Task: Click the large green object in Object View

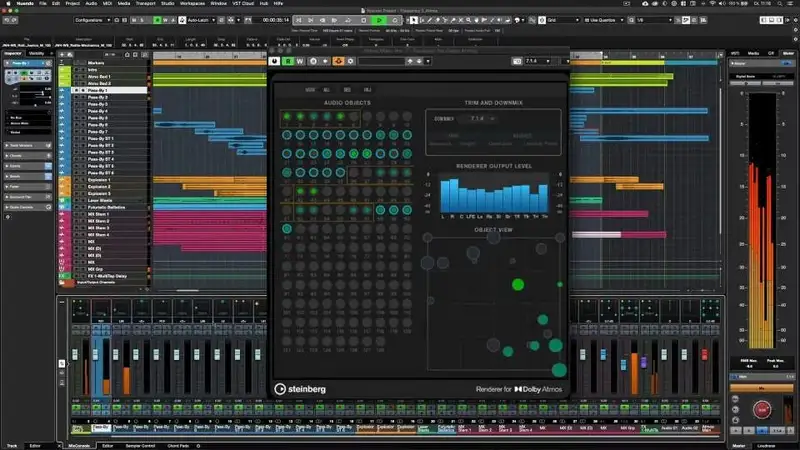Action: click(x=518, y=285)
